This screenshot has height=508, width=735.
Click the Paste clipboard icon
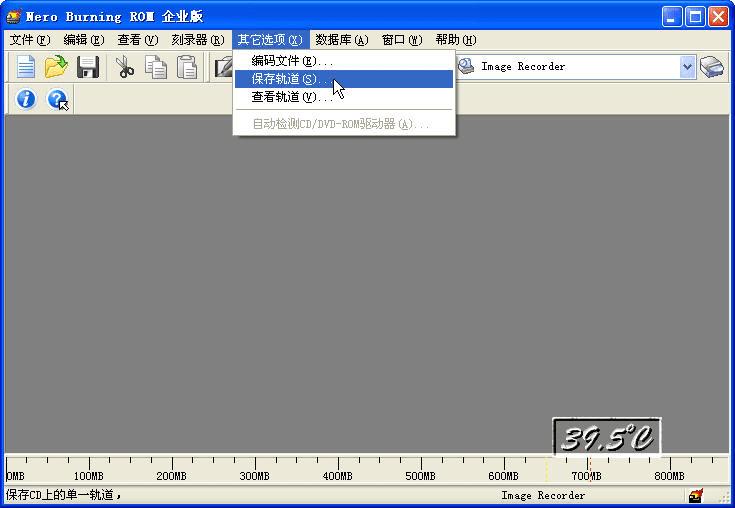187,67
